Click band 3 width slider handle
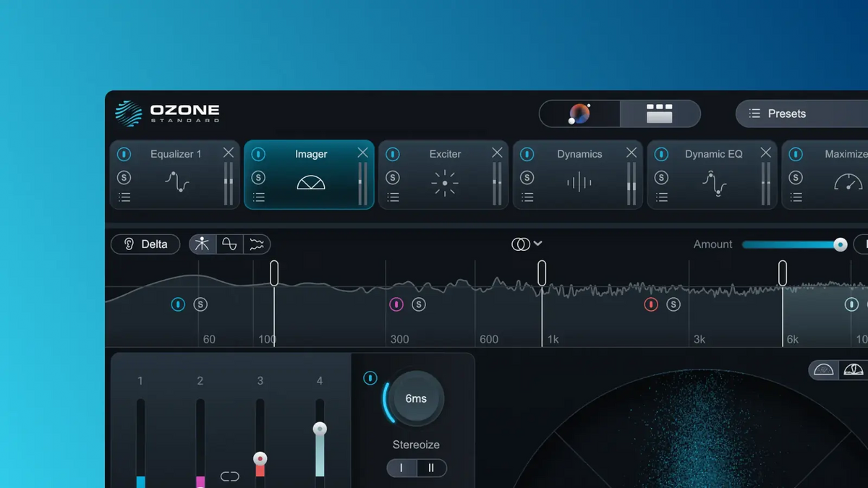 click(260, 458)
